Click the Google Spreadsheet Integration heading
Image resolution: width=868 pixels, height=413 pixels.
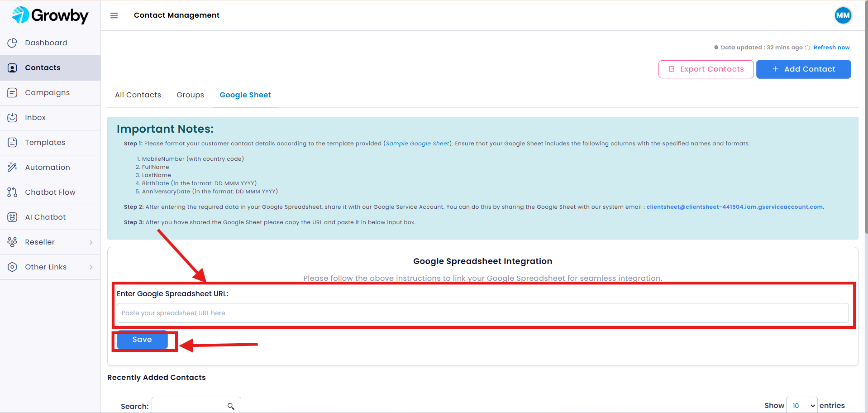[x=482, y=261]
